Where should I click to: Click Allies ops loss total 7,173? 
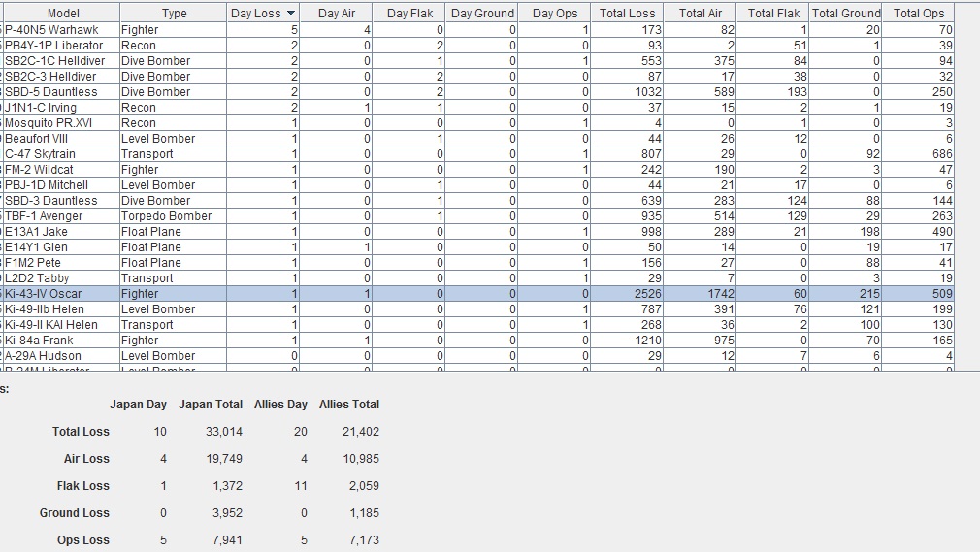[364, 540]
